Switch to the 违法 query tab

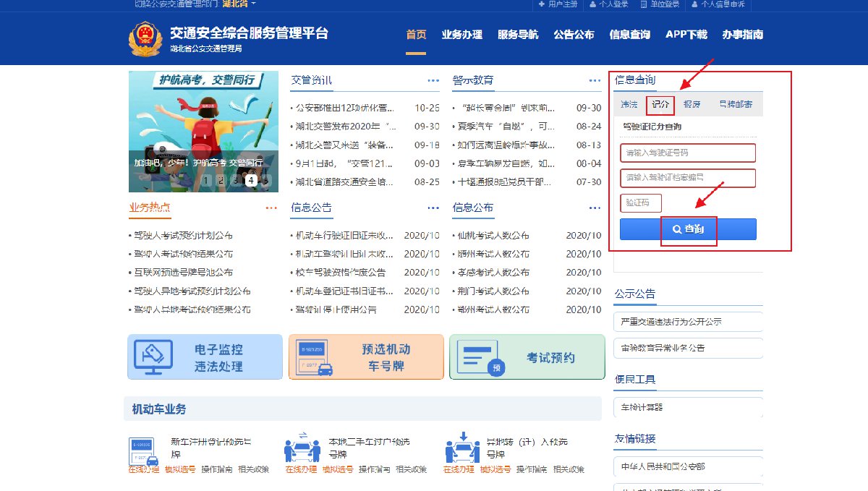pyautogui.click(x=629, y=105)
